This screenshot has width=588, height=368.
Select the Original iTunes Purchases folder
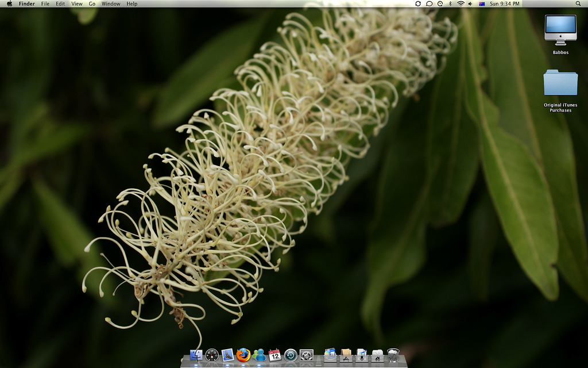560,83
